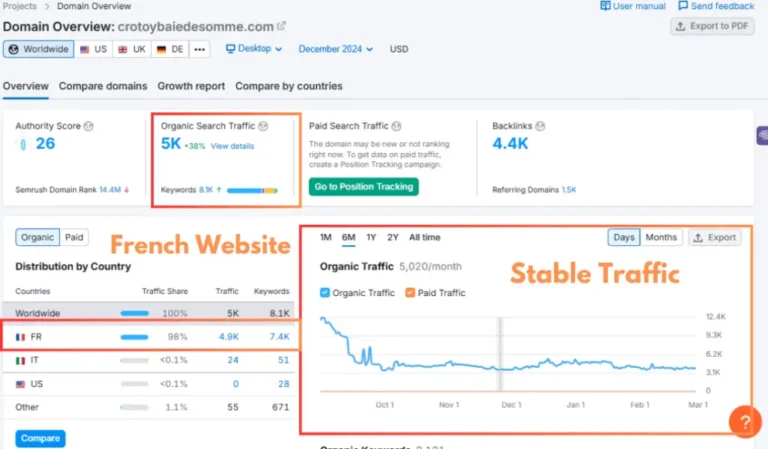Click the US flag icon in the database selector
Screen dimensions: 768x449
[85, 49]
